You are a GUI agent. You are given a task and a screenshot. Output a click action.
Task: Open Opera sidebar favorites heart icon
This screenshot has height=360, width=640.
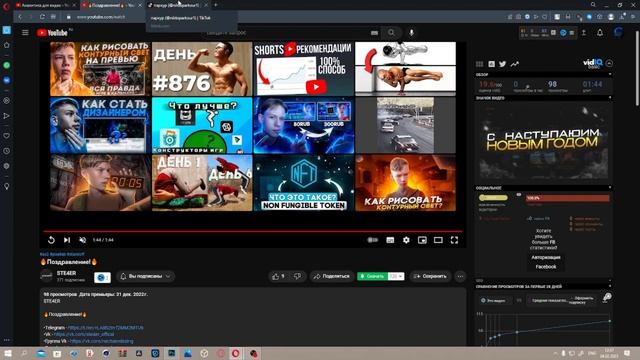click(x=7, y=136)
